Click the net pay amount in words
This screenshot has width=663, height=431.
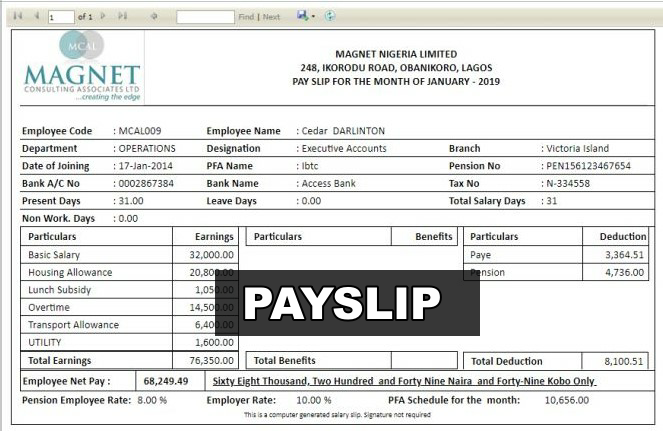(x=404, y=382)
